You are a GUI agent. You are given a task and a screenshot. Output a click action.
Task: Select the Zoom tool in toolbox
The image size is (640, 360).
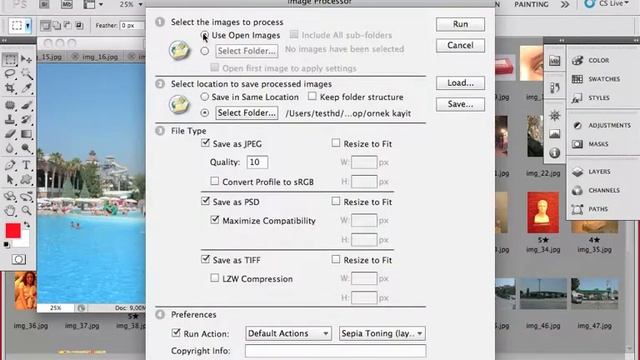tap(27, 211)
